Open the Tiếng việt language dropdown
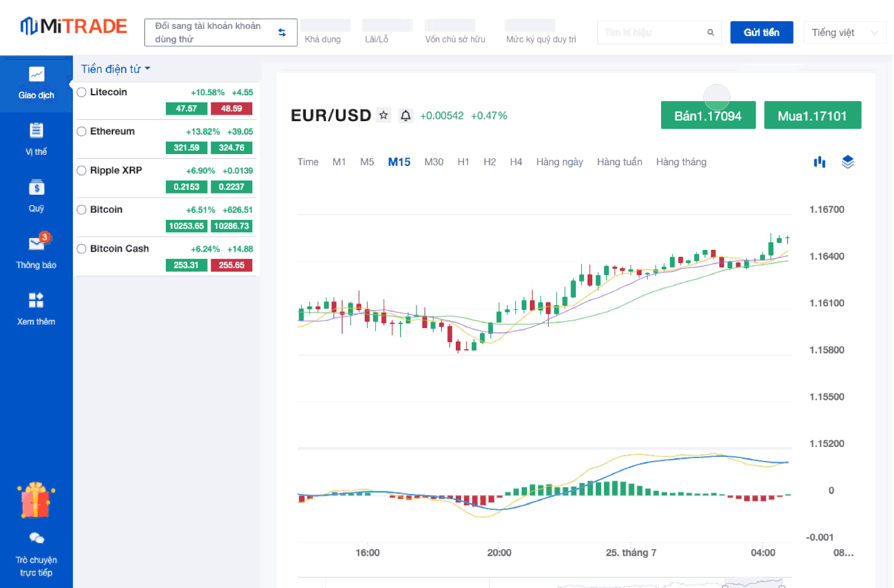894x588 pixels. [844, 33]
